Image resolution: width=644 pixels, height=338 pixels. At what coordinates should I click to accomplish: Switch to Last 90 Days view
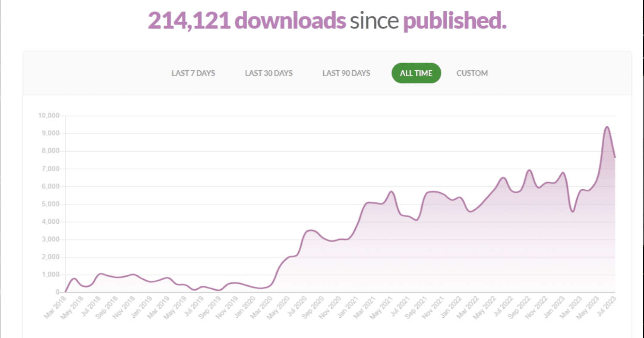346,73
